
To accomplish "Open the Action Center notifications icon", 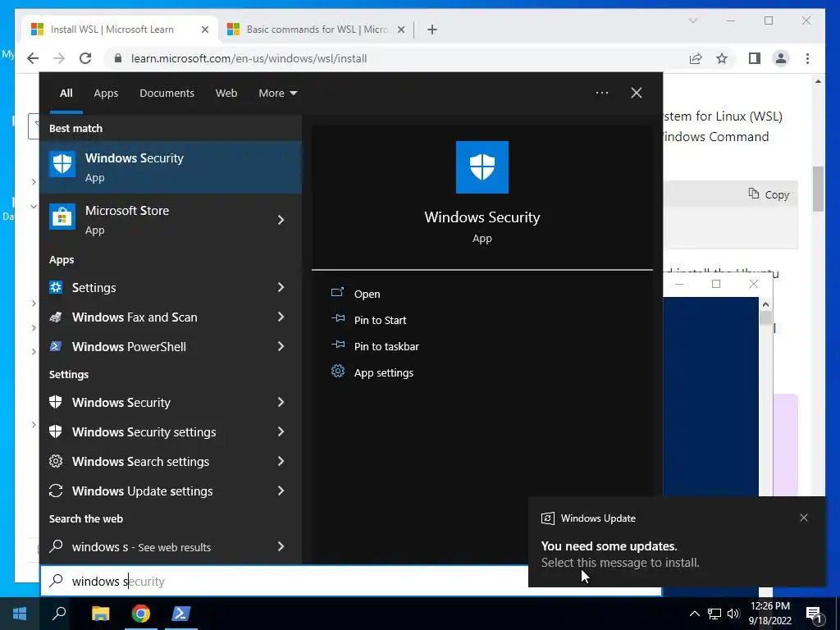I will point(814,614).
